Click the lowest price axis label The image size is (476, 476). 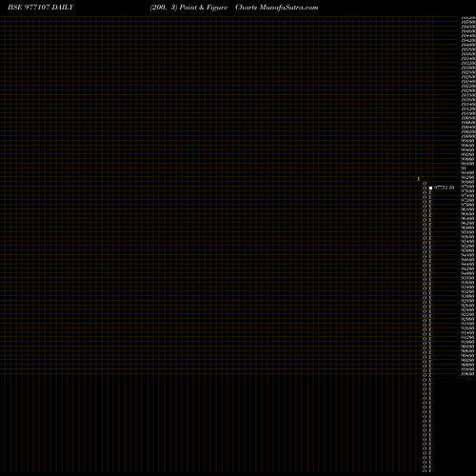[x=467, y=374]
